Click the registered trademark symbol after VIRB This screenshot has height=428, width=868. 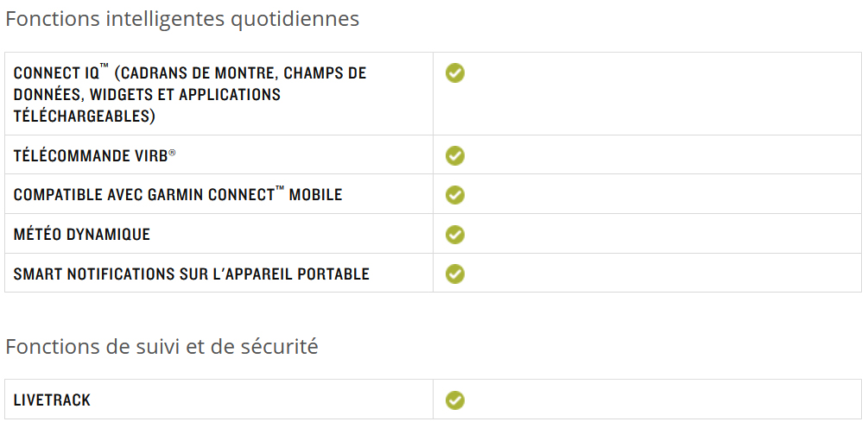pyautogui.click(x=172, y=154)
